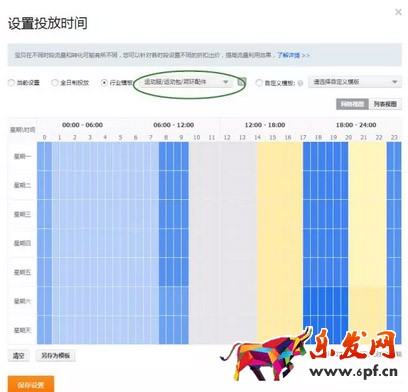408x392 pixels.
Task: Click the icon next to industry template dropdown
Action: click(241, 82)
